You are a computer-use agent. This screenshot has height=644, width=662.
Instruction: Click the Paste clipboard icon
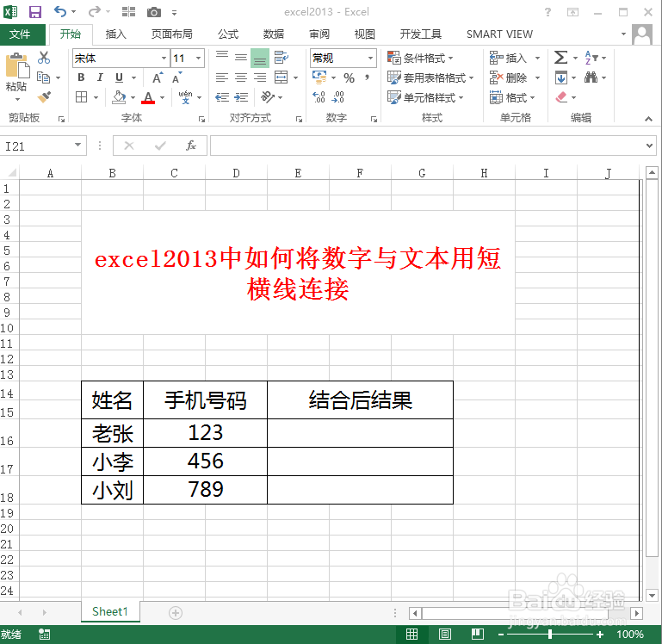click(17, 66)
